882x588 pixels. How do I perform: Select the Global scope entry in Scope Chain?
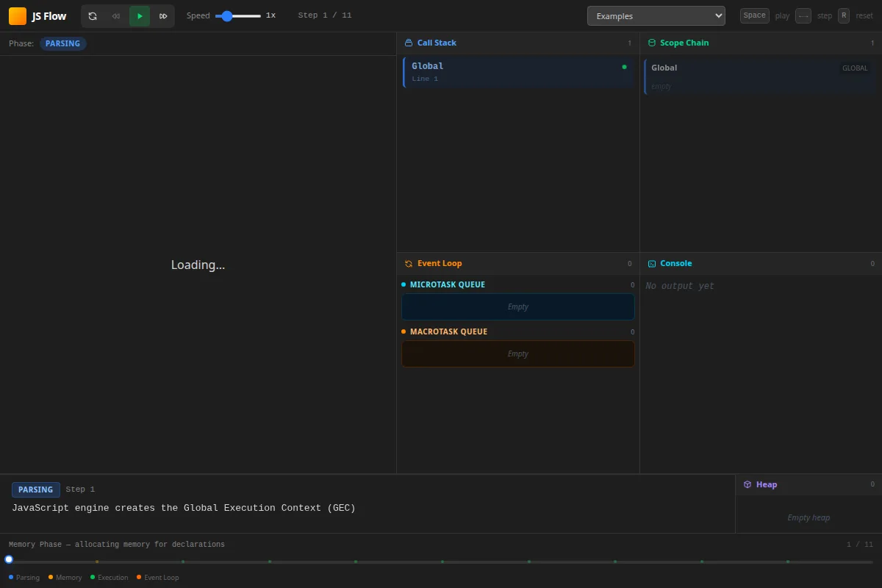point(761,76)
